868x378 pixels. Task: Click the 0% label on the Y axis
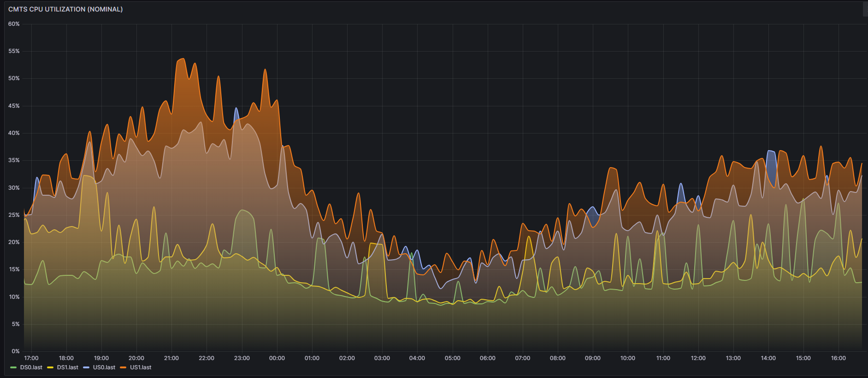pyautogui.click(x=15, y=351)
